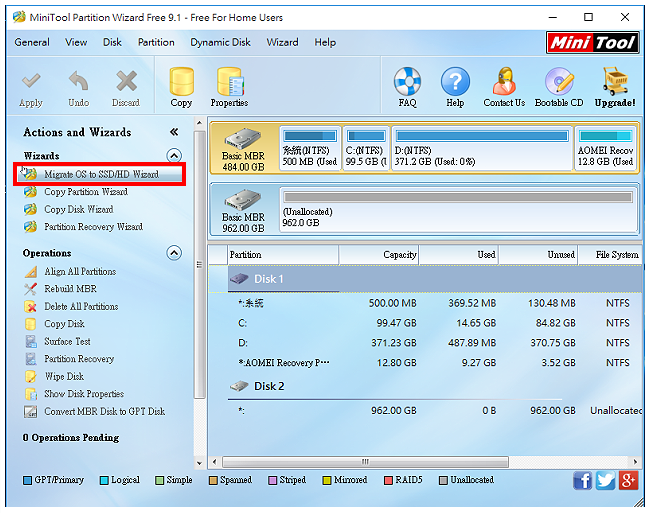Select the D: partition table row

pyautogui.click(x=426, y=343)
